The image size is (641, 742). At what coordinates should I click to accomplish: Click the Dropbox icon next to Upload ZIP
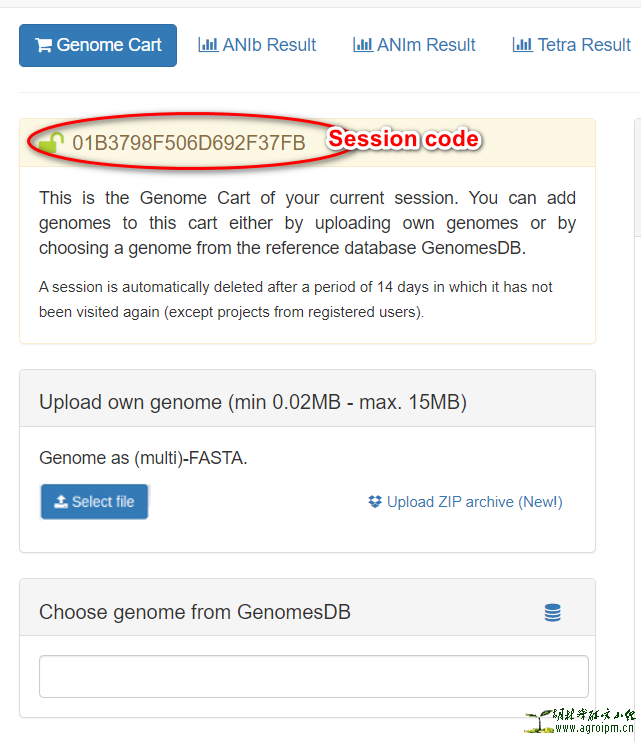(375, 502)
